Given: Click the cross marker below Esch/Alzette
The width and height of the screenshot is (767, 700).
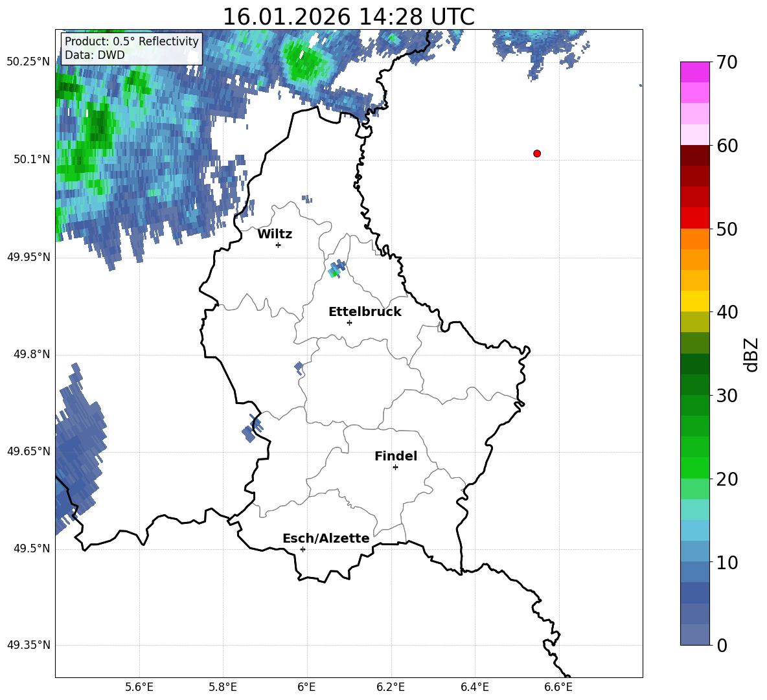Looking at the screenshot, I should pos(303,549).
